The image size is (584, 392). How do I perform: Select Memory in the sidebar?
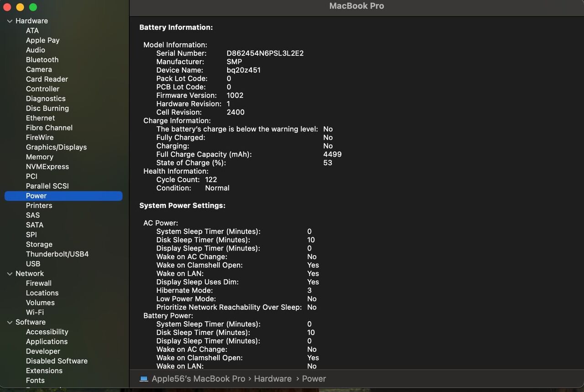click(40, 157)
